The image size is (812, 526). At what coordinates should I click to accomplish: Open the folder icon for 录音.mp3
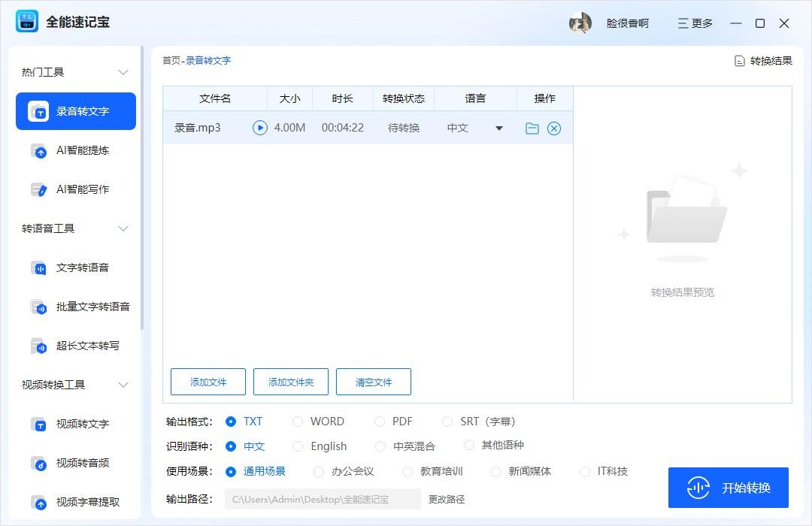coord(532,128)
